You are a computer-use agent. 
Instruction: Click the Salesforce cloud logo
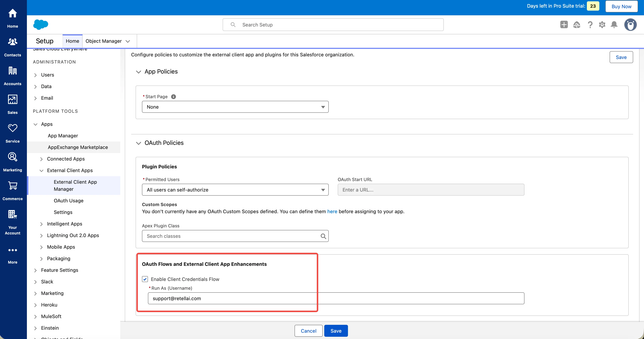coord(41,24)
